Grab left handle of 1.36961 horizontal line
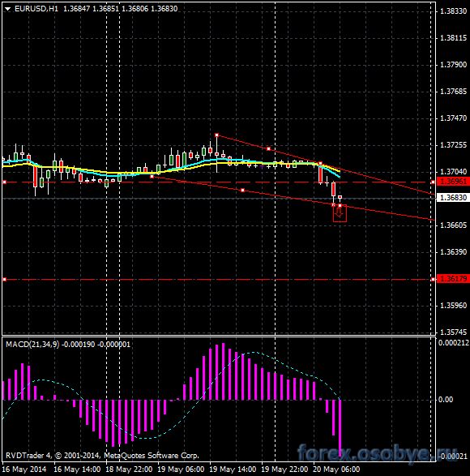The image size is (470, 476). coord(4,182)
